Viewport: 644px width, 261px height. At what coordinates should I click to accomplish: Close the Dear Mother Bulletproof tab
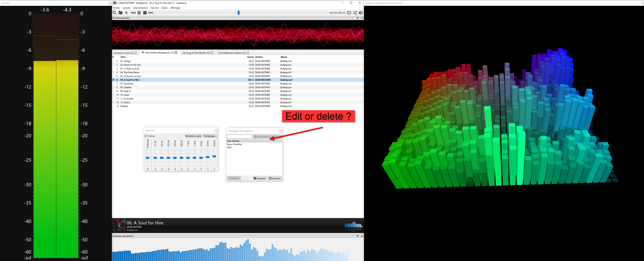(176, 53)
